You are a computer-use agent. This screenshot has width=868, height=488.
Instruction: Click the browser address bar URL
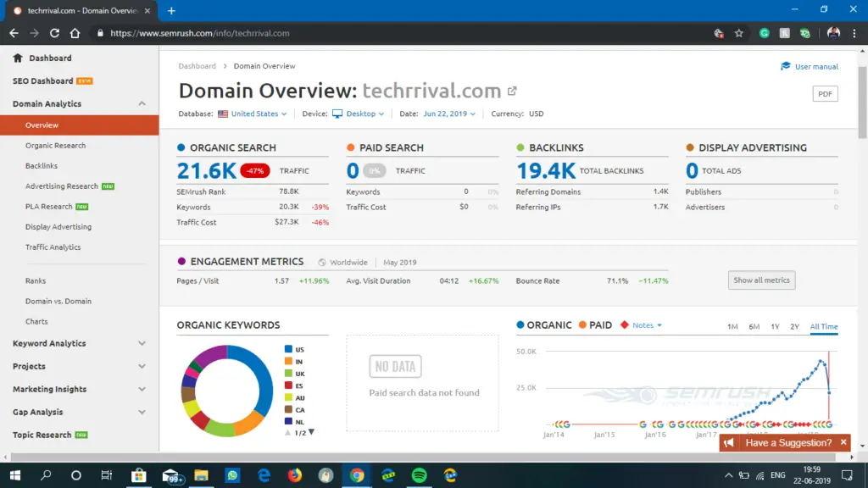point(200,33)
